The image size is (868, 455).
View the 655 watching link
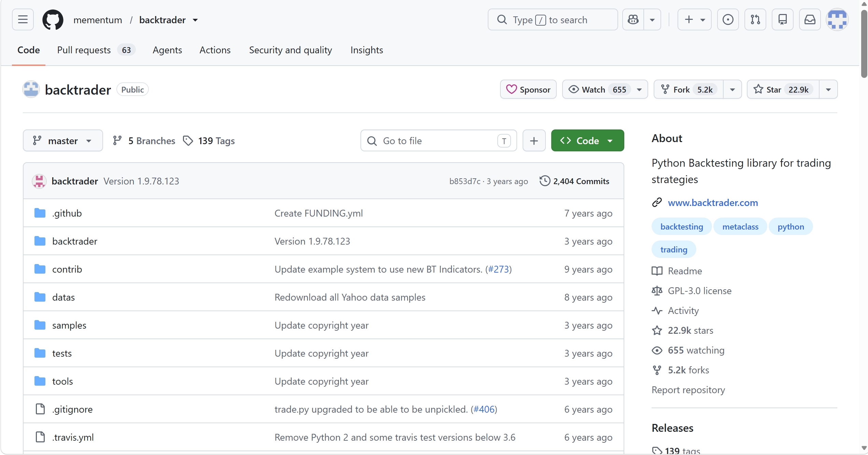click(688, 350)
